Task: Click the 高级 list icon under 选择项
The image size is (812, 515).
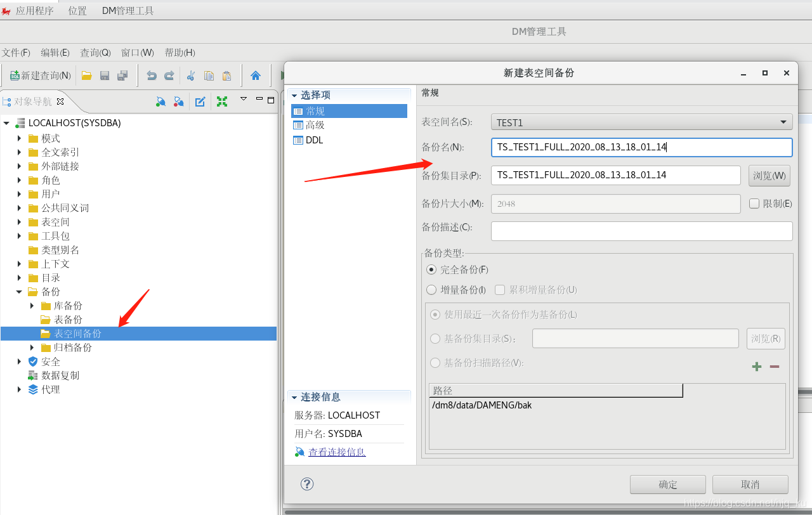Action: [x=298, y=126]
